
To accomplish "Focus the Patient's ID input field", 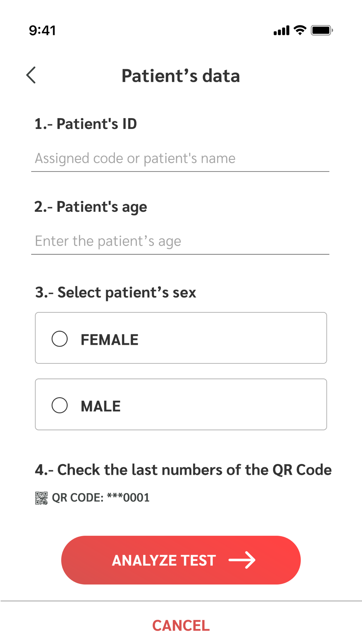I will [180, 159].
